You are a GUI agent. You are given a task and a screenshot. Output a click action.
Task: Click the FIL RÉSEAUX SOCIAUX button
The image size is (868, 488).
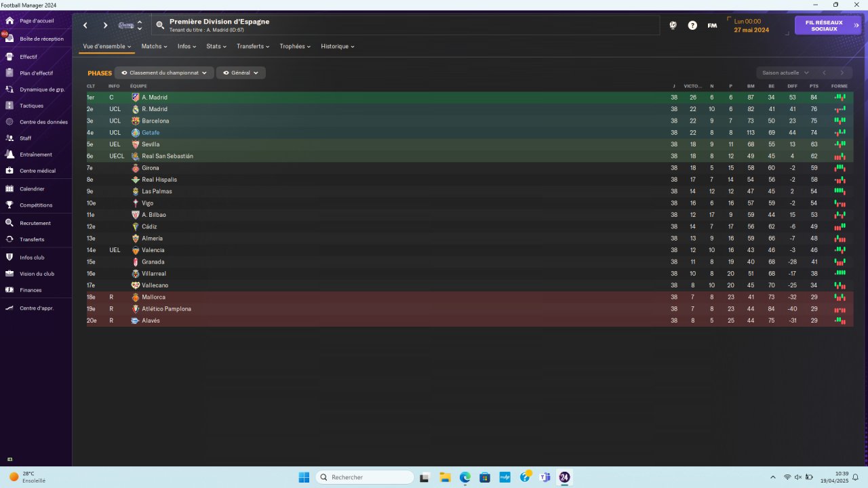click(x=827, y=26)
